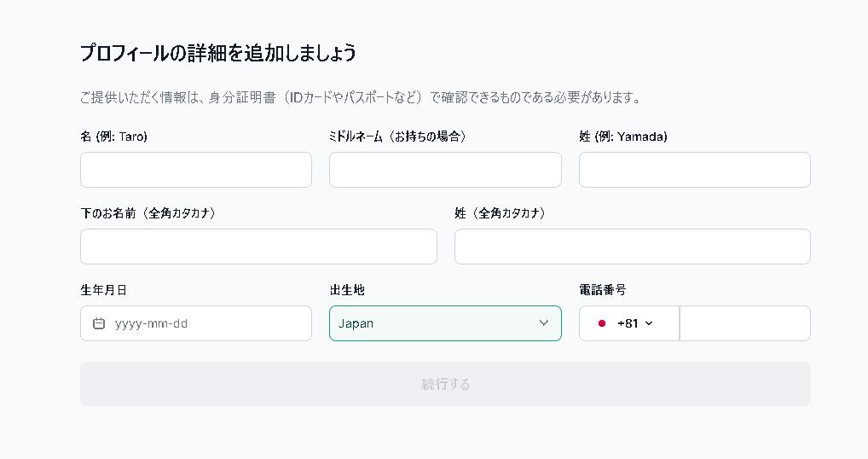The height and width of the screenshot is (459, 868).
Task: Expand the +81 country code chevron
Action: click(x=649, y=323)
